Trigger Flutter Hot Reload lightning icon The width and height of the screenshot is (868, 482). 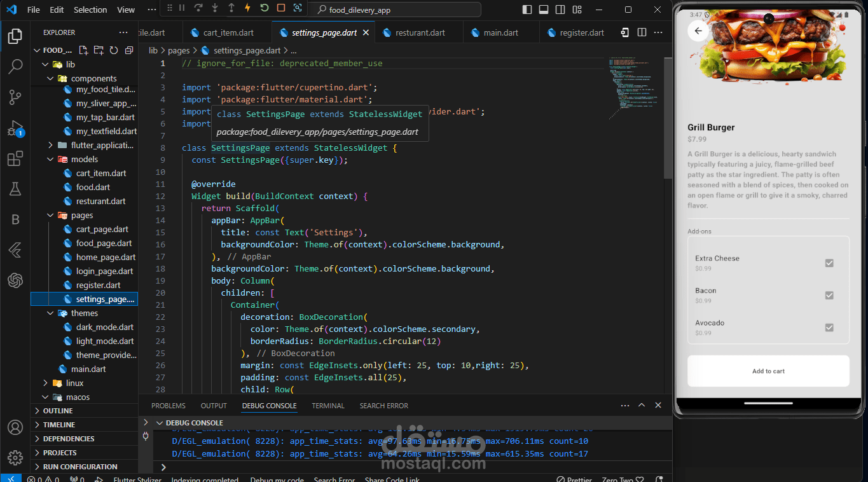(248, 9)
